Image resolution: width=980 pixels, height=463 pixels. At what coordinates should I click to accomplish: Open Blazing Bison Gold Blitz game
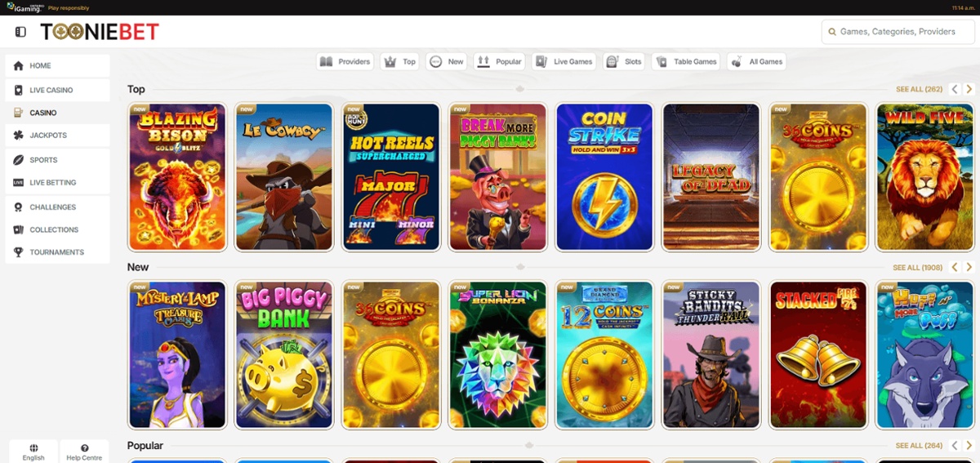click(177, 176)
